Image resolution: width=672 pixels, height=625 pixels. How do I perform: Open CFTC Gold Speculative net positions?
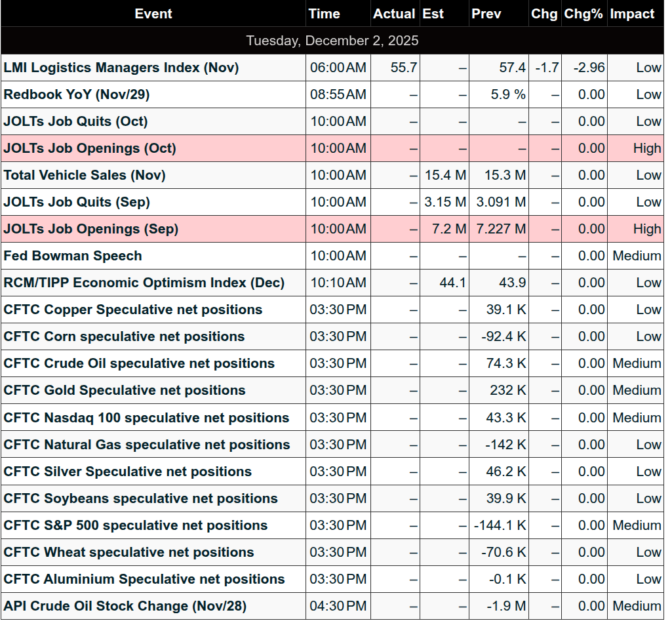(x=125, y=390)
